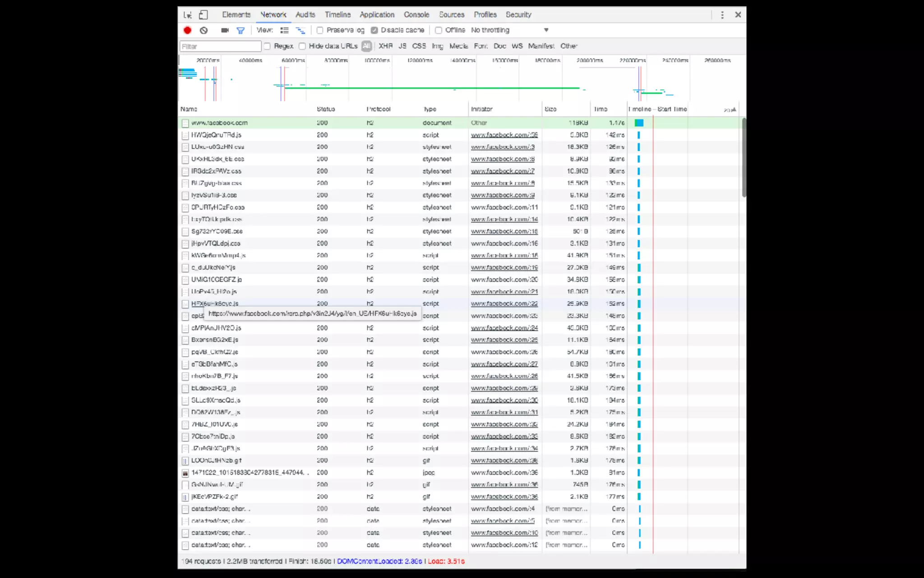Click the red record network log button
This screenshot has width=924, height=578.
point(188,30)
